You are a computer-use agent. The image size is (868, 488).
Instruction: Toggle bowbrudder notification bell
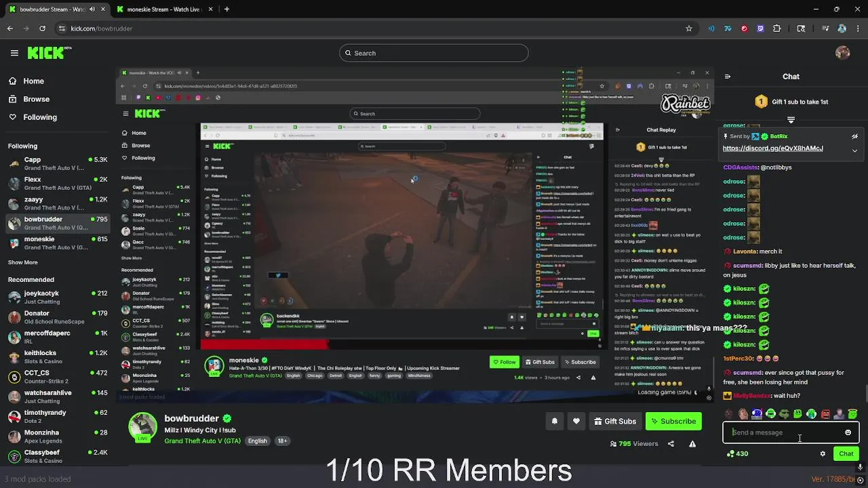554,421
